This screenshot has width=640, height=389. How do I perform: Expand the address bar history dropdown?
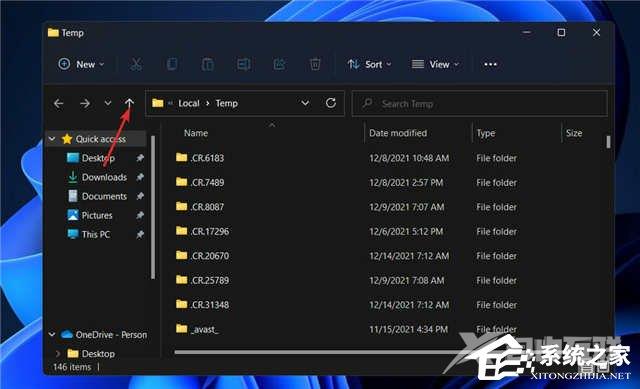click(305, 104)
